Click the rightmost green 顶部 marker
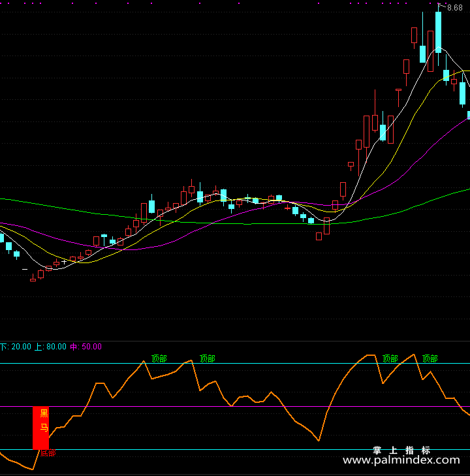Viewport: 470px width, 476px height. [430, 359]
